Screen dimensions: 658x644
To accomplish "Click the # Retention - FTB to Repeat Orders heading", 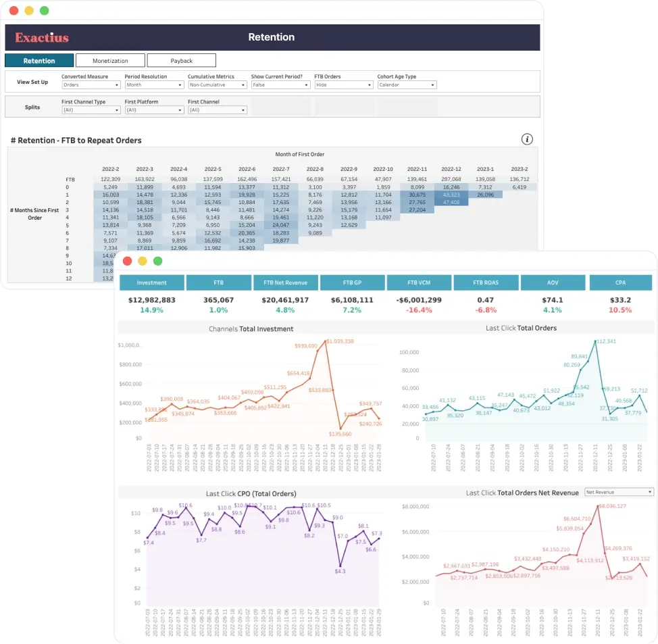I will [76, 140].
